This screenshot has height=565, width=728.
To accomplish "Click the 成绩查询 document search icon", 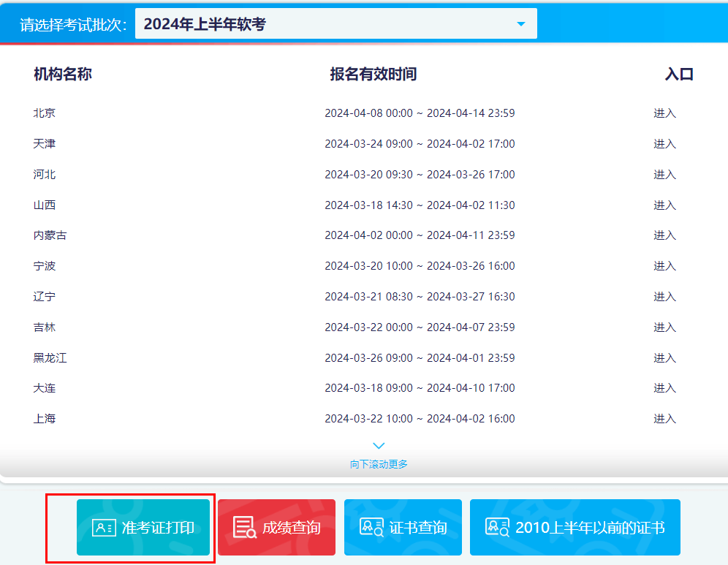I will pyautogui.click(x=245, y=528).
